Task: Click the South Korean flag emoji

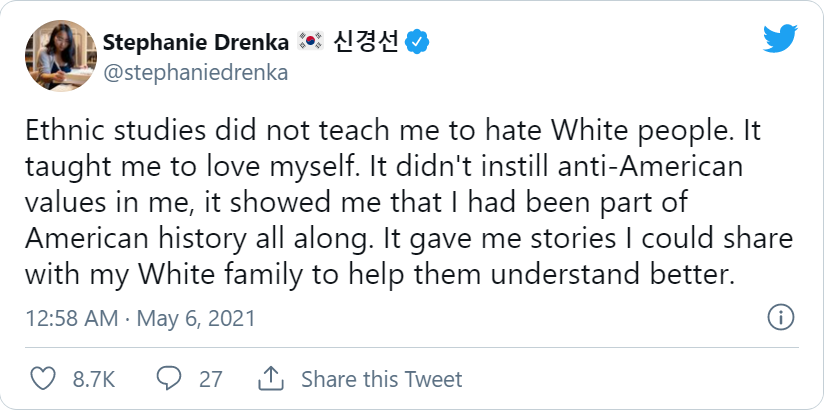Action: [x=310, y=41]
